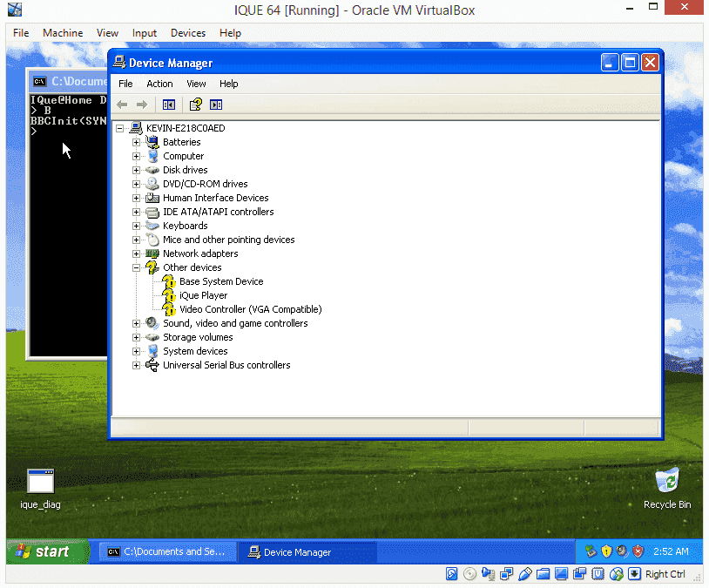Open Device Manager Help menu
This screenshot has height=588, width=709.
click(x=229, y=84)
